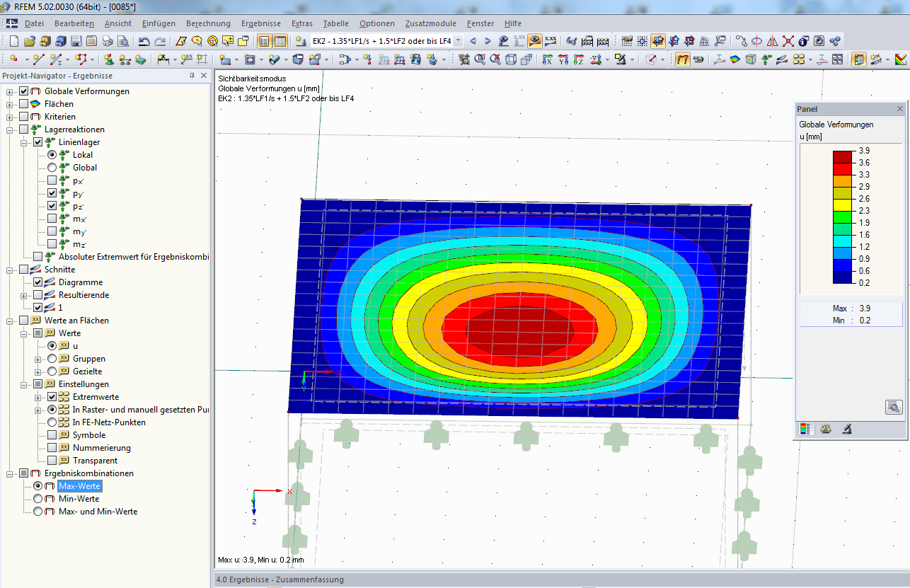This screenshot has width=910, height=588.
Task: Click the dark red 3.9 color swatch
Action: (x=843, y=156)
